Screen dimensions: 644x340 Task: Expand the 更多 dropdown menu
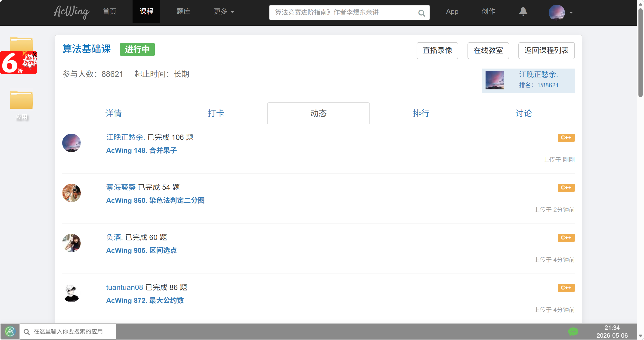coord(223,12)
